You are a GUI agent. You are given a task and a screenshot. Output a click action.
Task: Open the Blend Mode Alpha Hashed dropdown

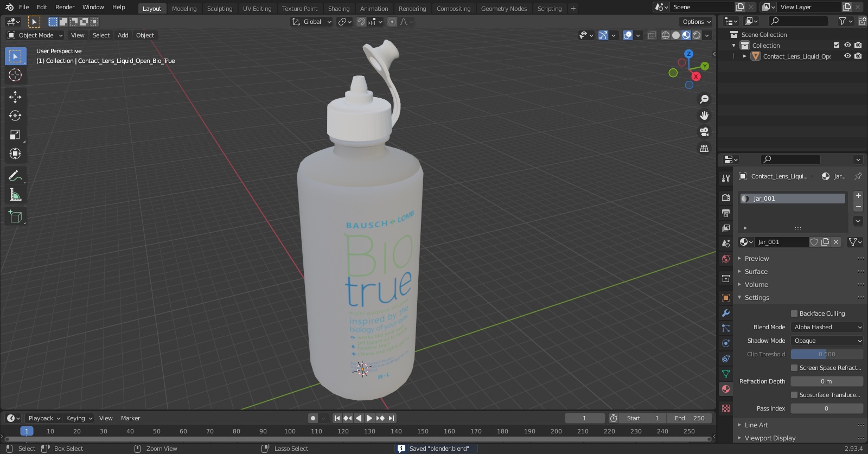(827, 327)
